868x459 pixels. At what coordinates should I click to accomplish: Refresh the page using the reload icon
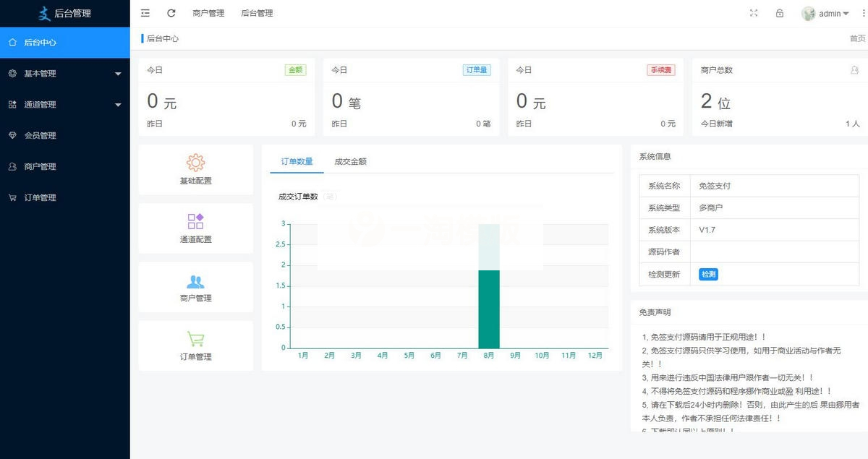171,12
